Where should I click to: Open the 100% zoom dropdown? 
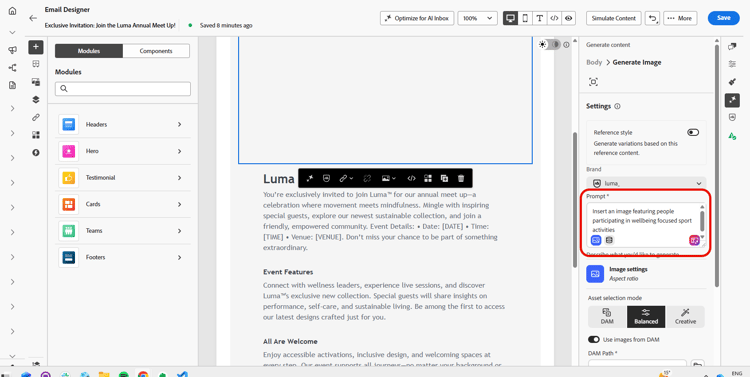click(477, 18)
